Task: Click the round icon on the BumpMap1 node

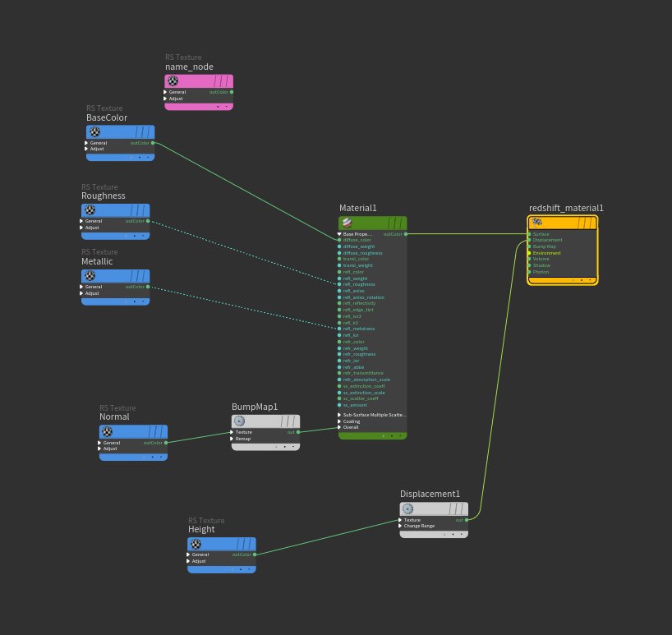Action: [x=240, y=421]
